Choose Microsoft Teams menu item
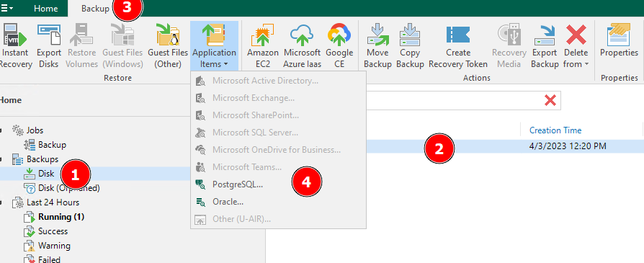 [278, 167]
